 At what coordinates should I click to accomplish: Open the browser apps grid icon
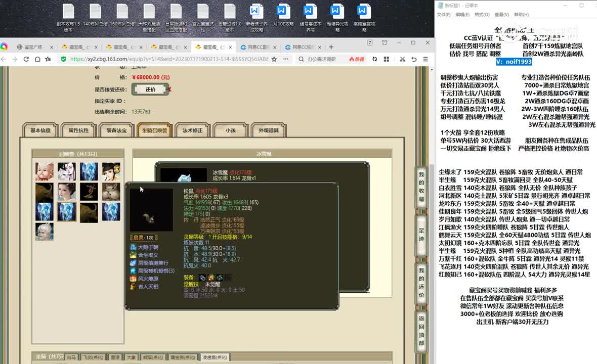(387, 59)
